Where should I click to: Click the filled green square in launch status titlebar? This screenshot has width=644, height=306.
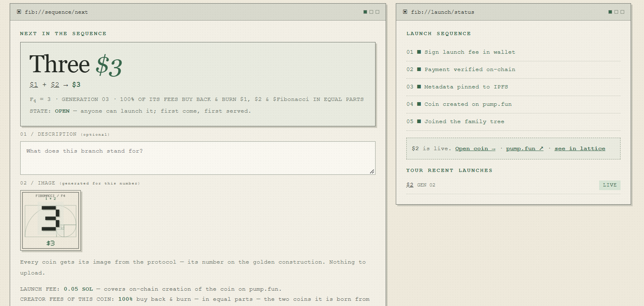point(610,12)
